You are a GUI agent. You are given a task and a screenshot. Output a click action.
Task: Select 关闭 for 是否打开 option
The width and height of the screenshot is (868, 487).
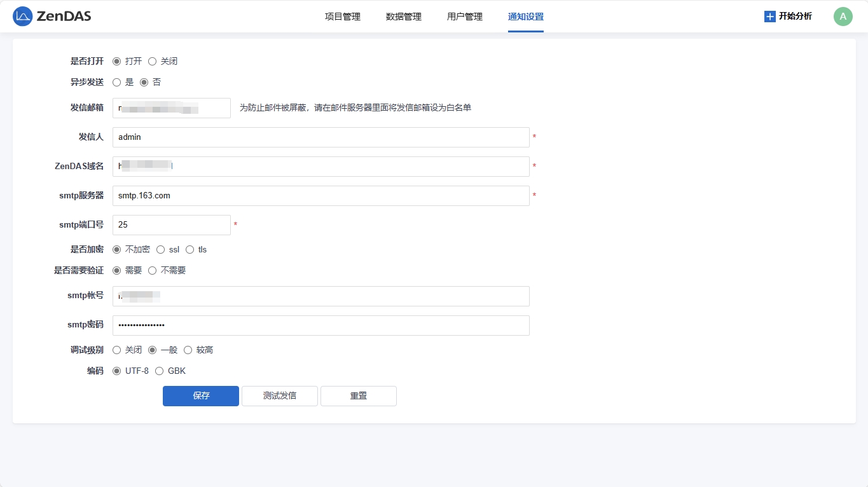153,62
